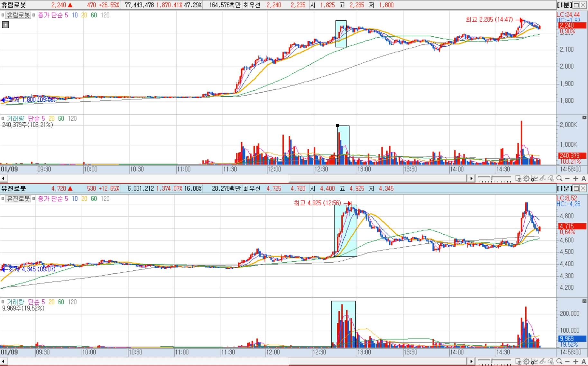
Task: Open indicator settings icon in 휴림로봇 toolbar
Action: click(534, 178)
